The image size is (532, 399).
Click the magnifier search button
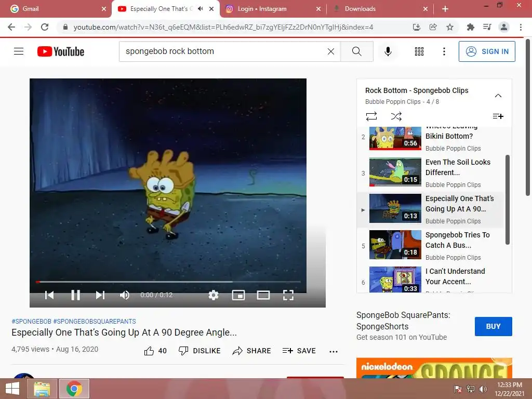click(x=356, y=51)
